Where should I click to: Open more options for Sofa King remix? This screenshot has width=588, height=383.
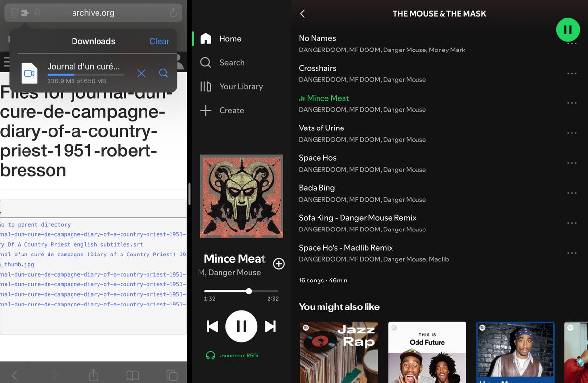click(571, 223)
